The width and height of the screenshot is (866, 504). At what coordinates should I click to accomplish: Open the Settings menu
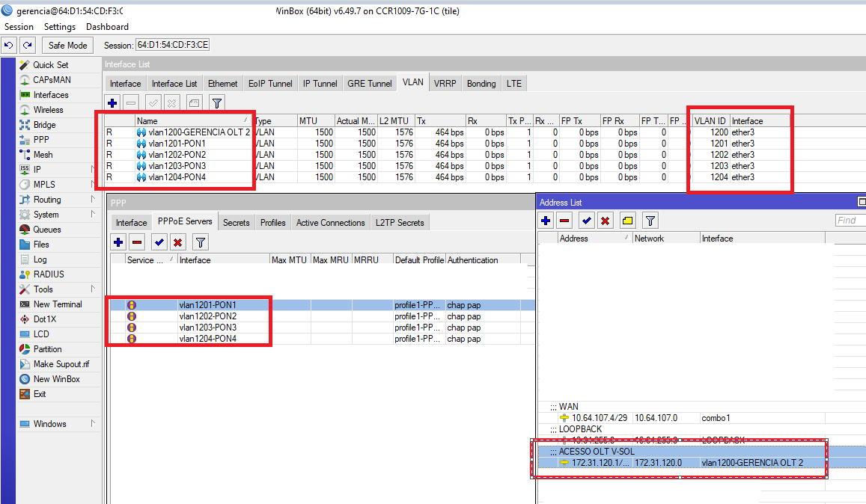point(60,26)
